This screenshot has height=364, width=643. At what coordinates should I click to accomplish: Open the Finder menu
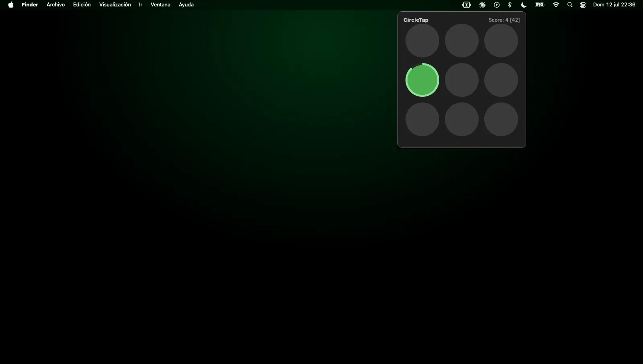point(30,5)
